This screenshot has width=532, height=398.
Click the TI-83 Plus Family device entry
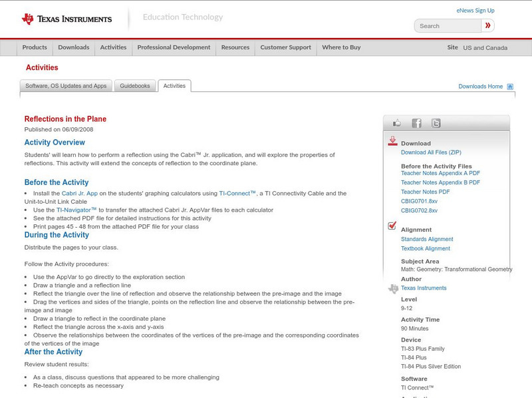click(x=423, y=349)
